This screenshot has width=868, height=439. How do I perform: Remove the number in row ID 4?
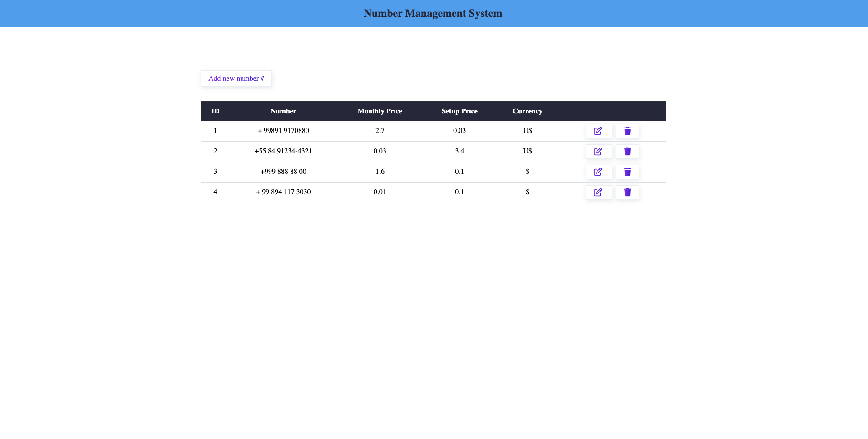(x=627, y=192)
